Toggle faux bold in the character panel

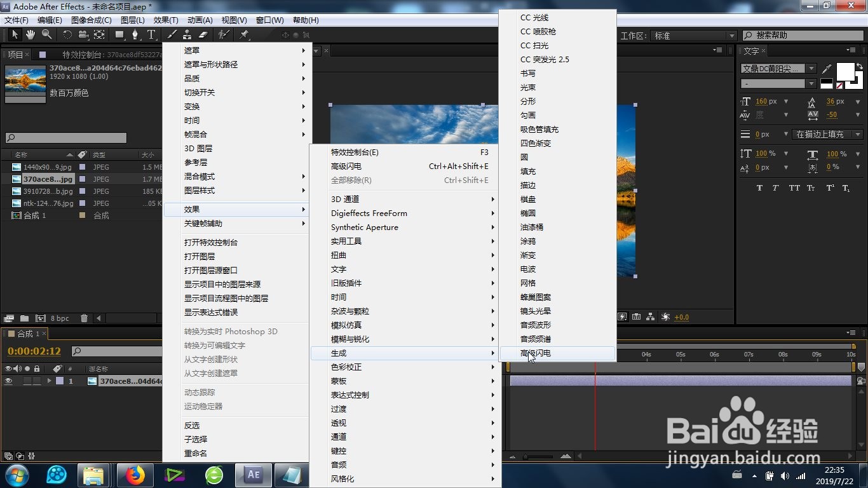(759, 187)
